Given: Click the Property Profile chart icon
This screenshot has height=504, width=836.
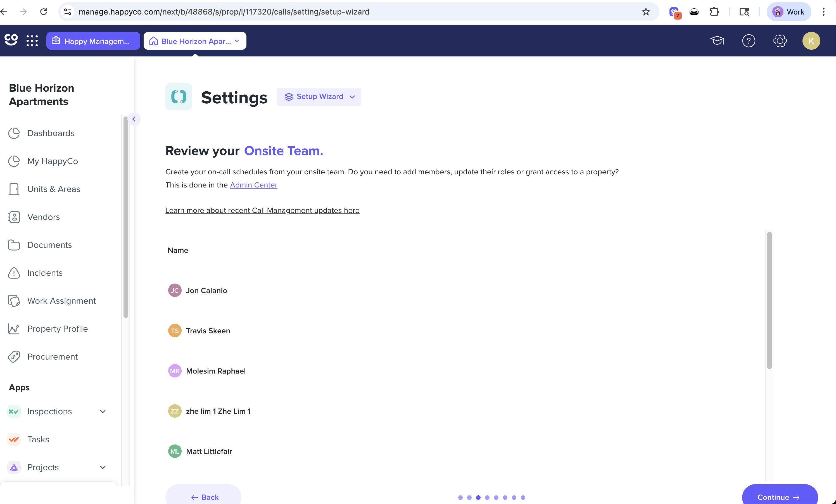Looking at the screenshot, I should point(14,328).
